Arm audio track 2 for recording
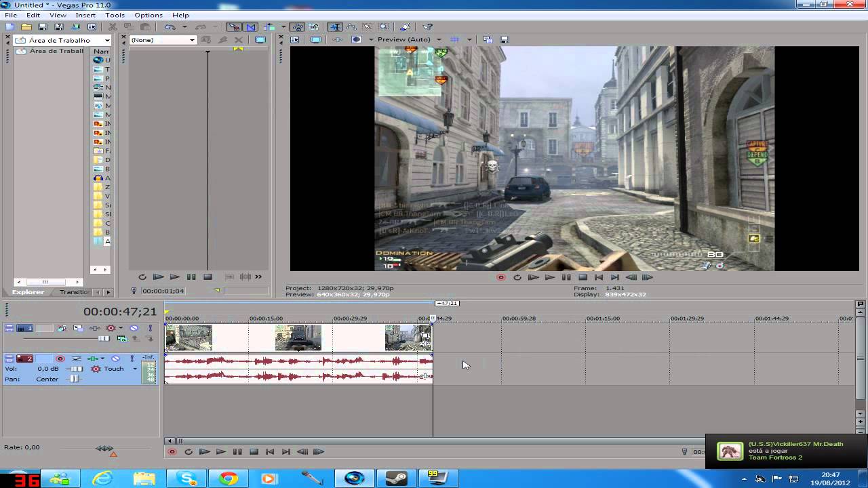 click(60, 359)
